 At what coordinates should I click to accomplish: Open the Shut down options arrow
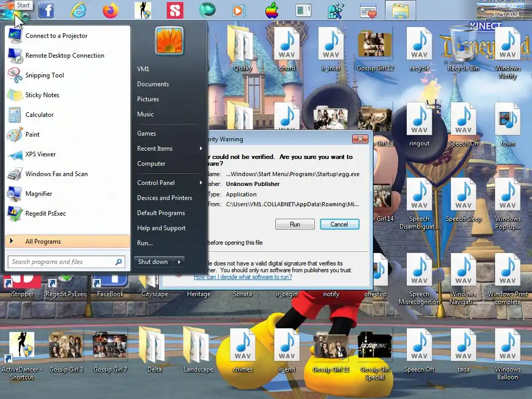coord(179,262)
